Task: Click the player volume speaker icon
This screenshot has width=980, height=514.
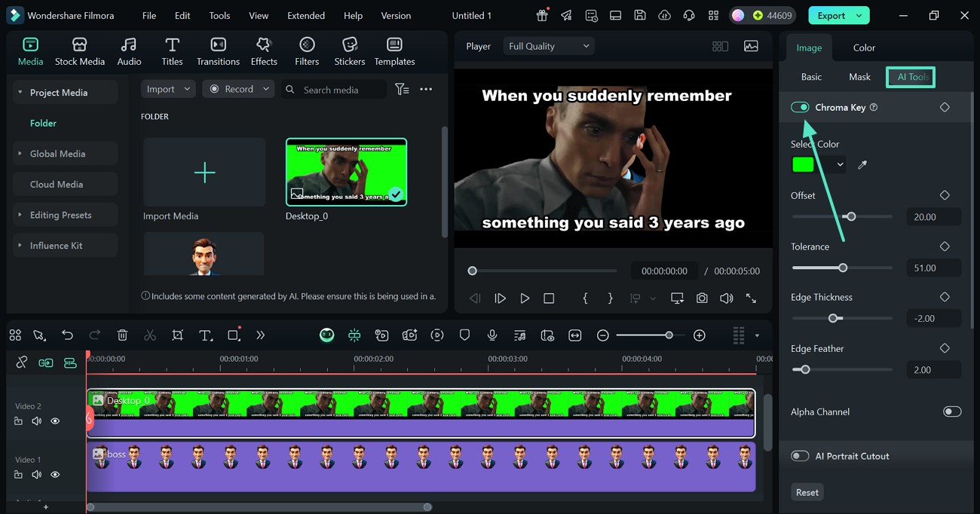Action: pos(726,298)
